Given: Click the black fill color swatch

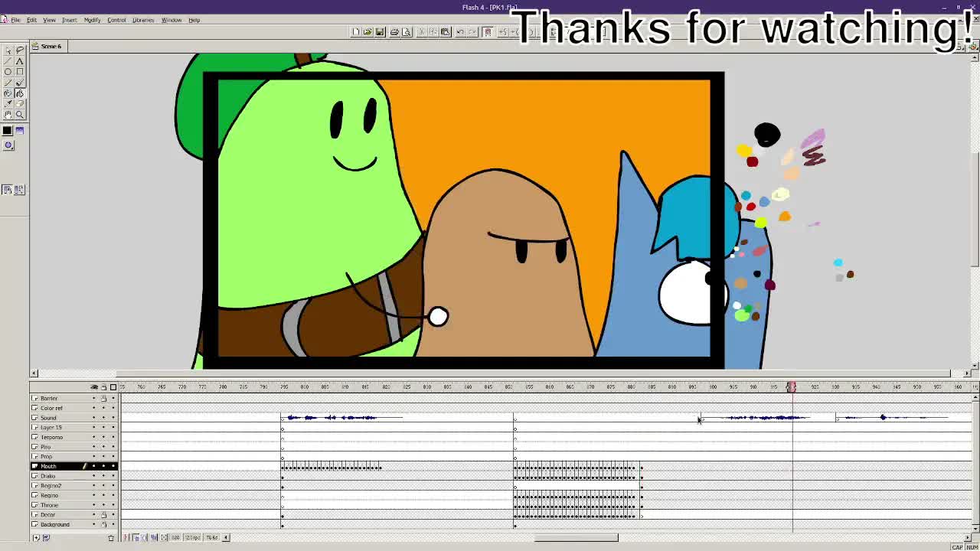Looking at the screenshot, I should tap(8, 131).
